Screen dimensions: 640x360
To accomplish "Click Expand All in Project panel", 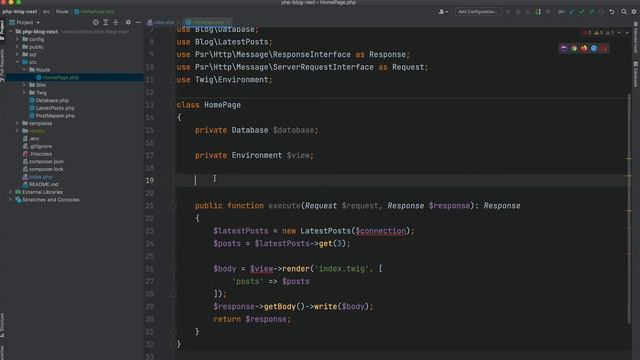I will (x=106, y=22).
